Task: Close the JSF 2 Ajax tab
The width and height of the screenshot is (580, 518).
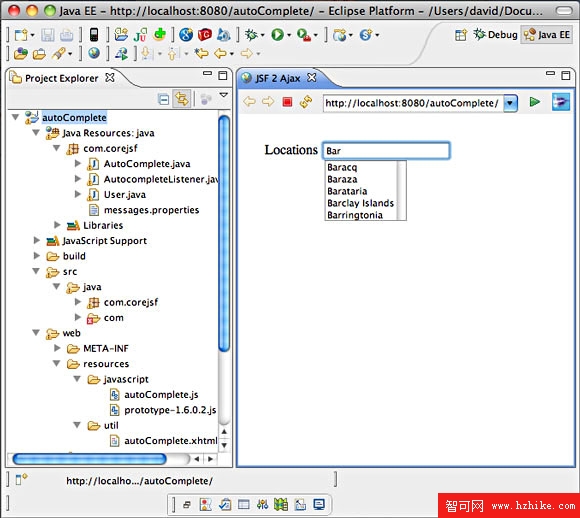Action: (312, 78)
